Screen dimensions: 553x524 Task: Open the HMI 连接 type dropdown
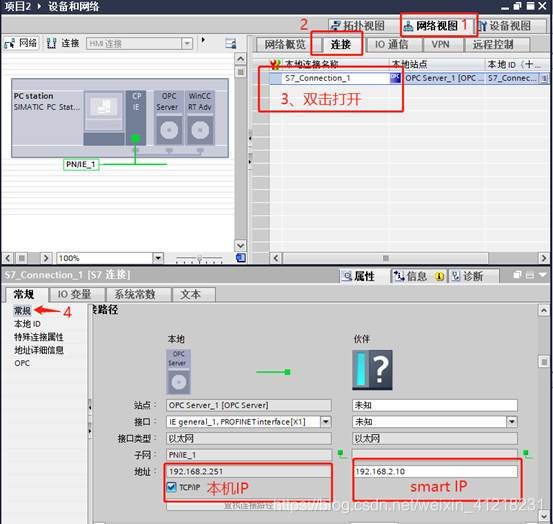[187, 44]
